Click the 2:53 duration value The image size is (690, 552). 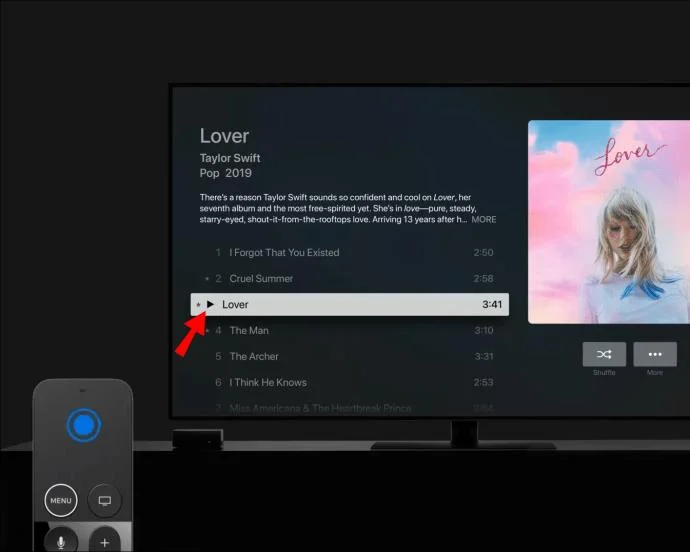pyautogui.click(x=483, y=383)
